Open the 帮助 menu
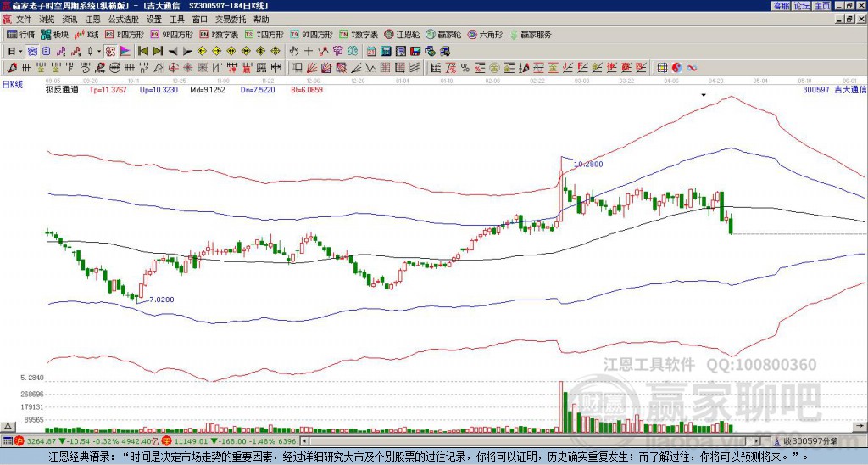Viewport: 868px width, 465px height. [261, 20]
